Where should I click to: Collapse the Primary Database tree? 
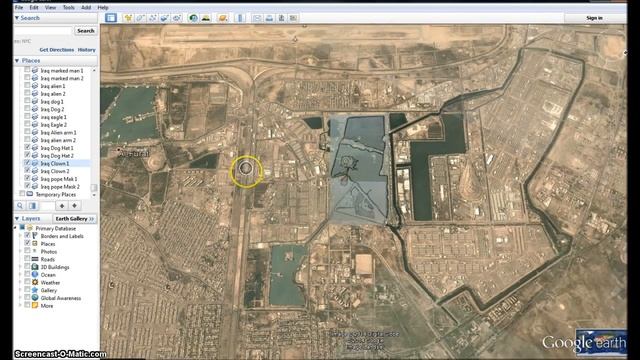coord(16,228)
